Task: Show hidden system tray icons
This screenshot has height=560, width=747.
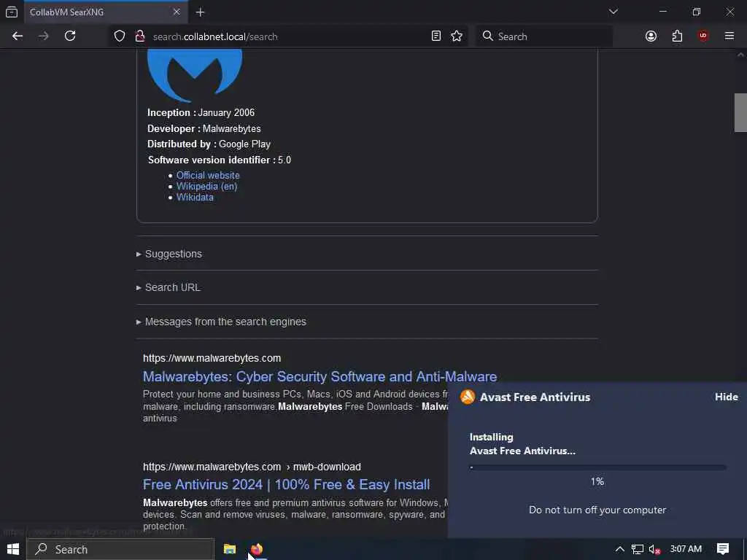Action: [620, 549]
